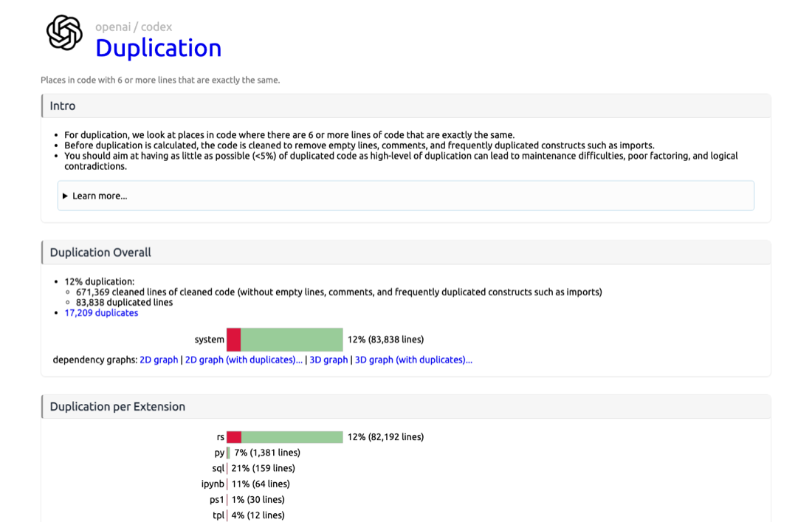The width and height of the screenshot is (812, 522).
Task: Click the '4% (12 lines)' tpl label
Action: [258, 515]
